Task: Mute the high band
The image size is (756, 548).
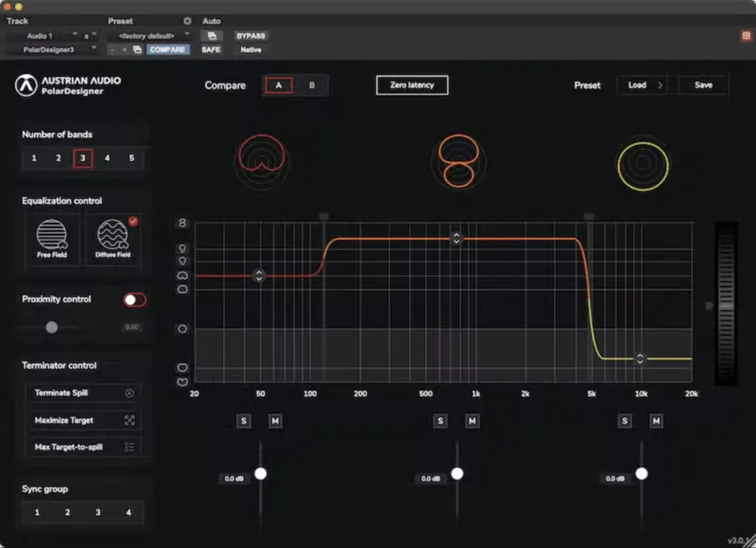Action: click(x=656, y=421)
